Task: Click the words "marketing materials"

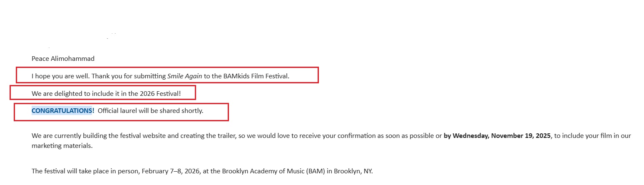Action: pyautogui.click(x=62, y=146)
